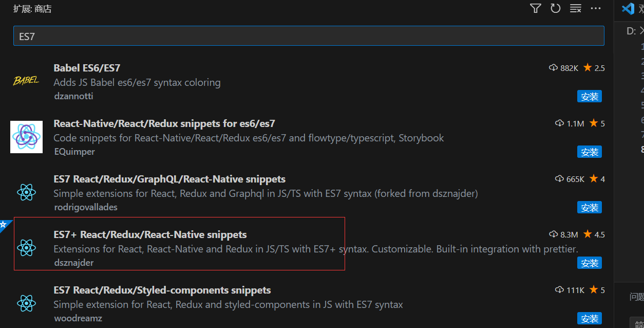The width and height of the screenshot is (644, 328).
Task: Click the ES7 search input field
Action: coord(308,36)
